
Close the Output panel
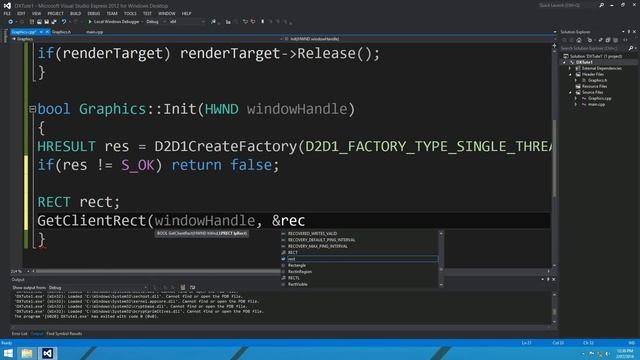coord(553,280)
